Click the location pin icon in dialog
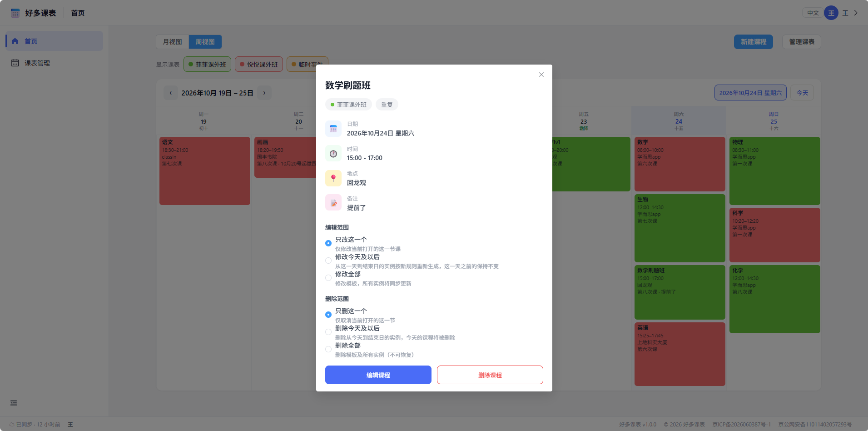Screen dimensions: 868x431 click(333, 178)
